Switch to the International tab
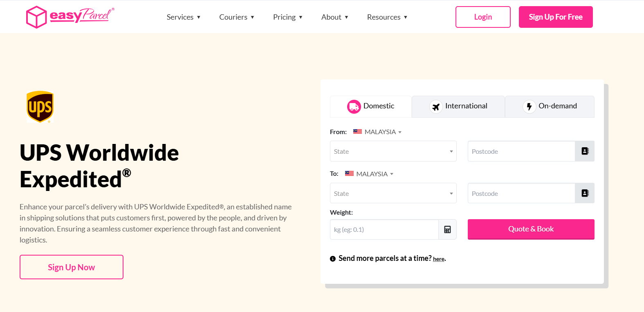Image resolution: width=644 pixels, height=312 pixels. coord(458,107)
